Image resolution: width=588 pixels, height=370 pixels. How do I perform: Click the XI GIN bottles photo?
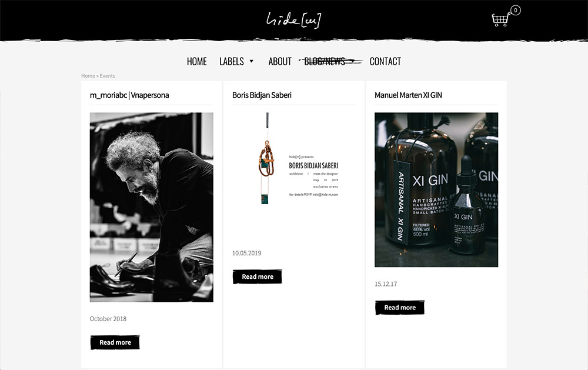point(436,190)
